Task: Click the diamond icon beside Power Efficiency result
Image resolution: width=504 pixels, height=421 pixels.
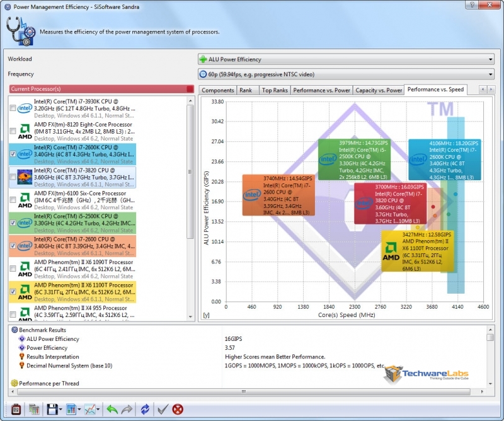Action: 22,348
